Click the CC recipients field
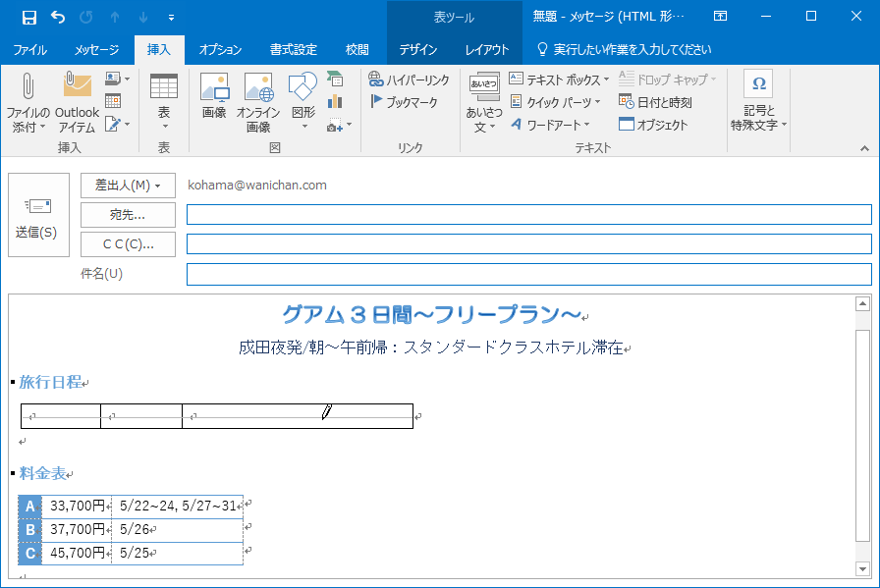880x588 pixels. click(x=528, y=244)
